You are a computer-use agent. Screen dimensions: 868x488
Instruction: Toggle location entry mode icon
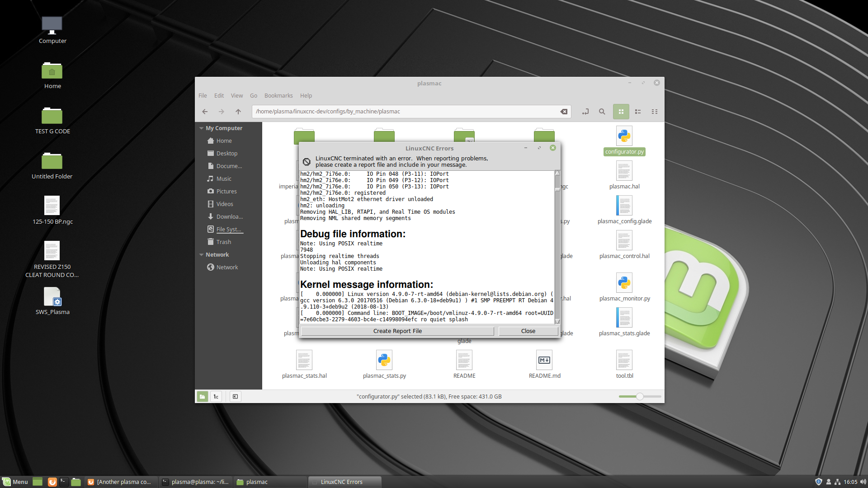585,112
